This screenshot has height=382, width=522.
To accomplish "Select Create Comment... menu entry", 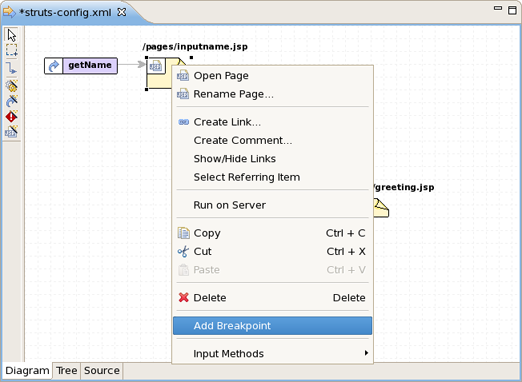I will [272, 140].
